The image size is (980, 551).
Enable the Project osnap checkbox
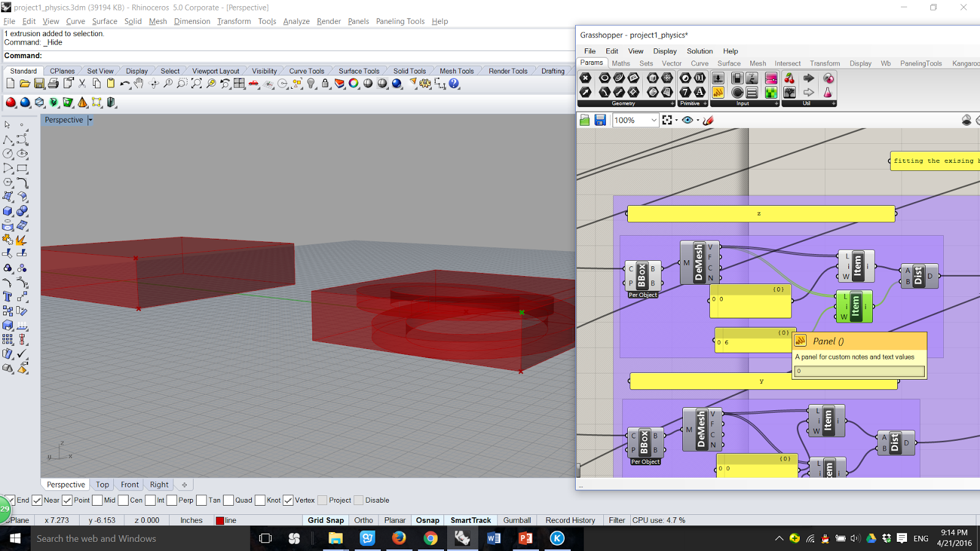[x=322, y=500]
